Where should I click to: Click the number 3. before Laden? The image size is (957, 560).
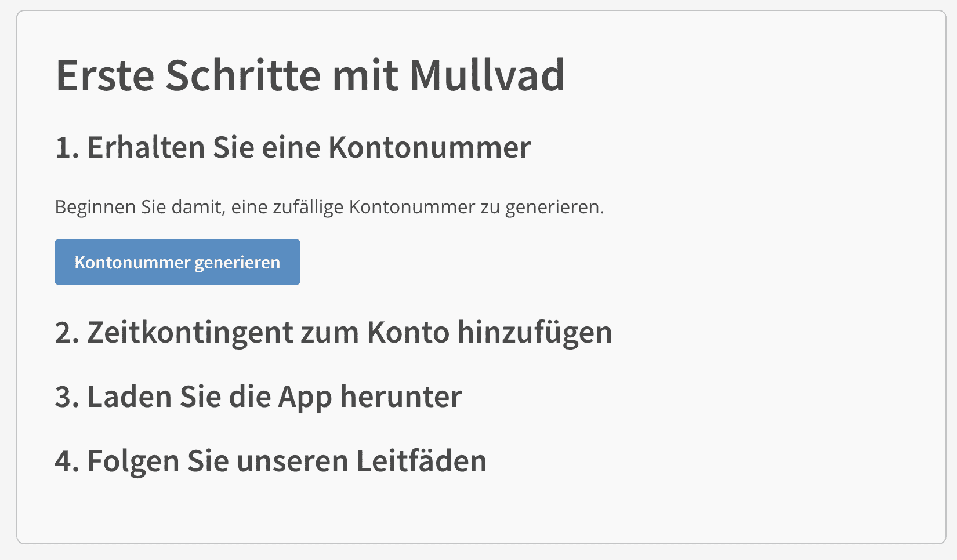point(67,397)
